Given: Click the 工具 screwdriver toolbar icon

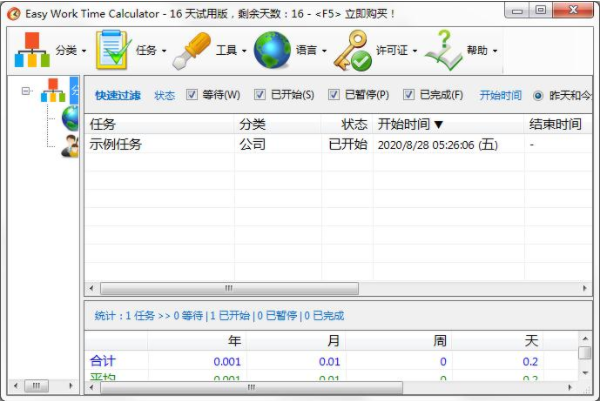Looking at the screenshot, I should pos(192,51).
